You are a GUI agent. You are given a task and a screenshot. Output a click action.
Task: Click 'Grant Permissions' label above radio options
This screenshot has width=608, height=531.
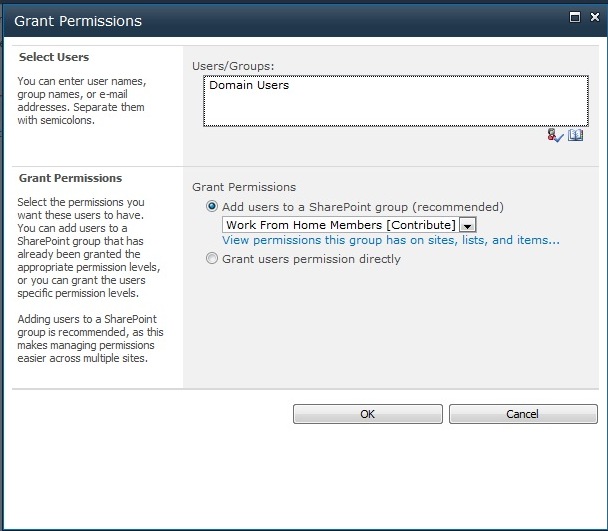244,187
